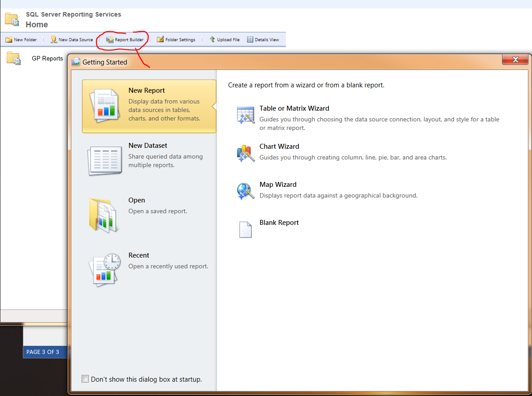Create a Blank Report

[x=279, y=223]
